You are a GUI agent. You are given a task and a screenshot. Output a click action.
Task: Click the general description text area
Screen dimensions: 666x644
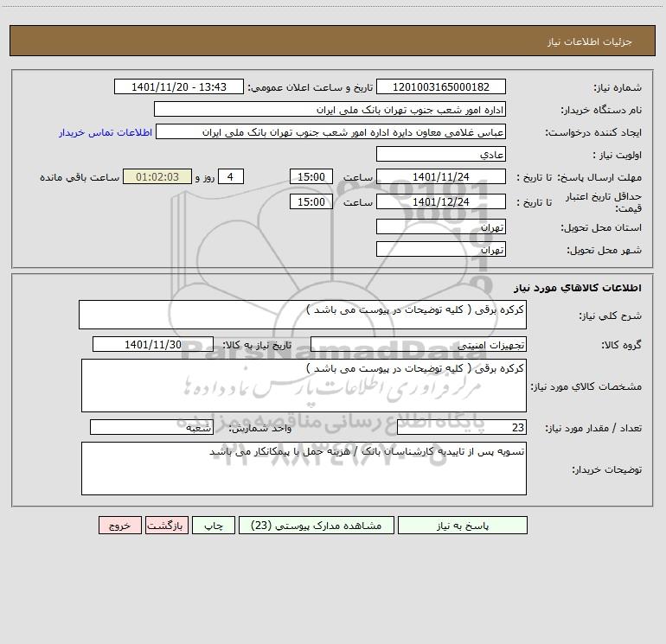(303, 315)
